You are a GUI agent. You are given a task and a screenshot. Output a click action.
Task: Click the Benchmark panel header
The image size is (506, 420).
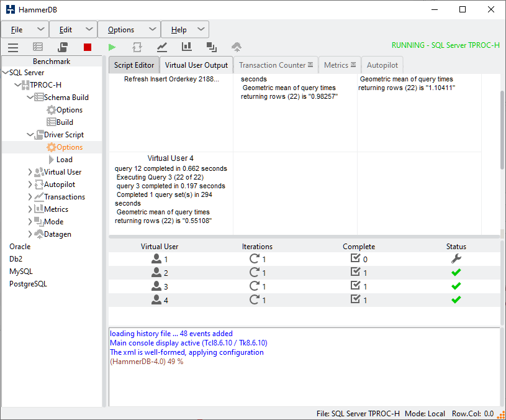point(52,62)
